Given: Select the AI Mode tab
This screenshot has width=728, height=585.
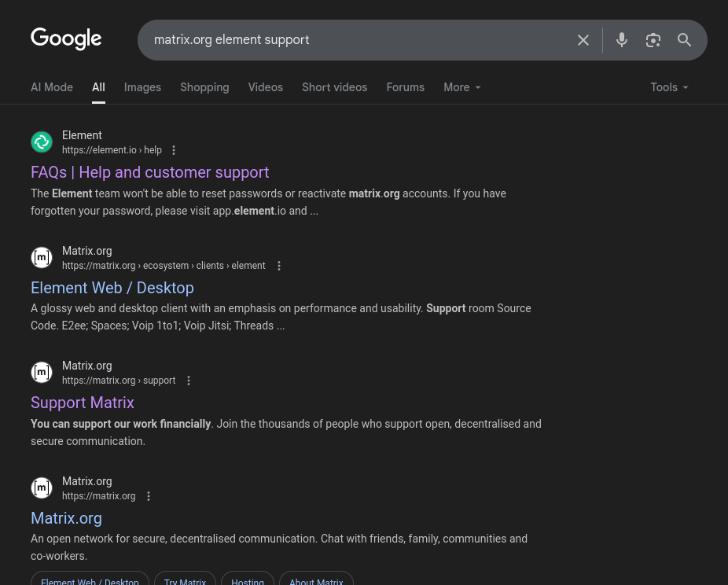Looking at the screenshot, I should point(52,87).
